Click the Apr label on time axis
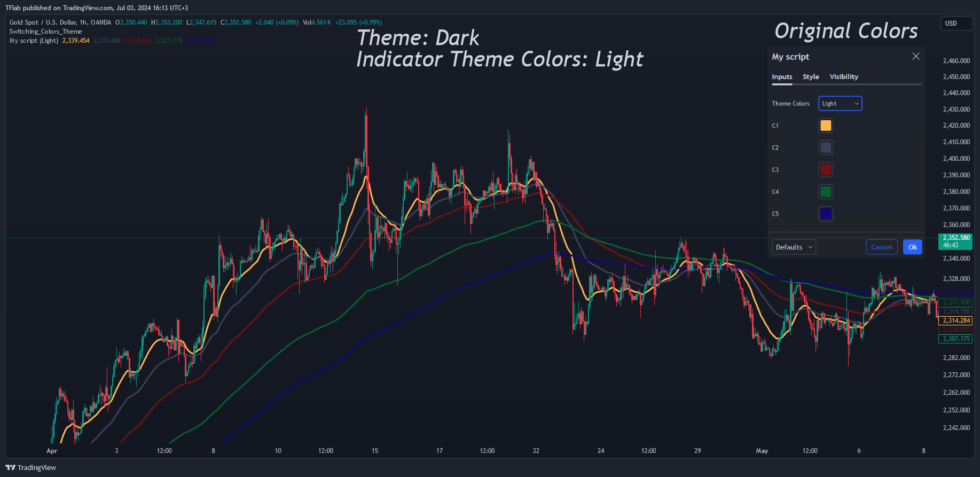The height and width of the screenshot is (477, 980). point(52,451)
